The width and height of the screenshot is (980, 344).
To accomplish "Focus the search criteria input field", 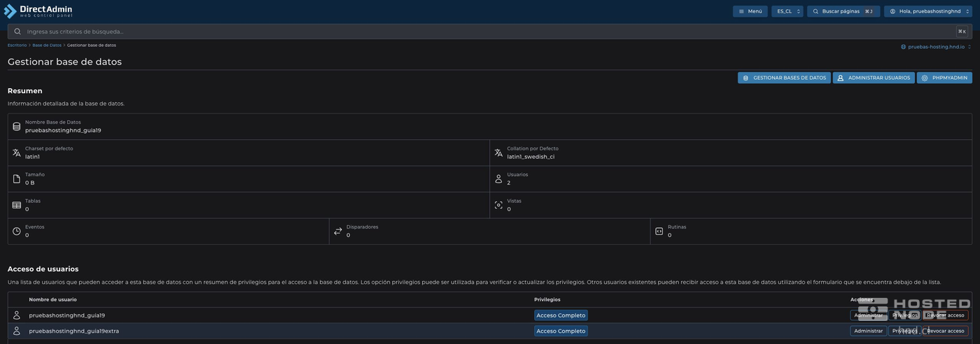I will (x=490, y=31).
